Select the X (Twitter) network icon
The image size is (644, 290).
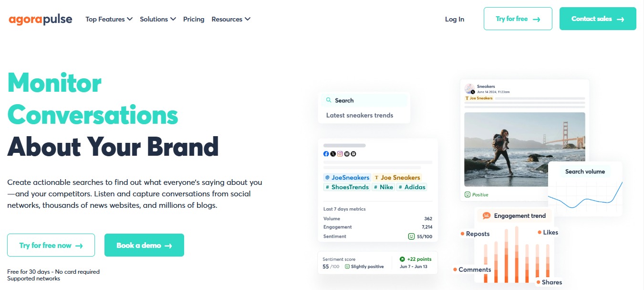(x=332, y=153)
